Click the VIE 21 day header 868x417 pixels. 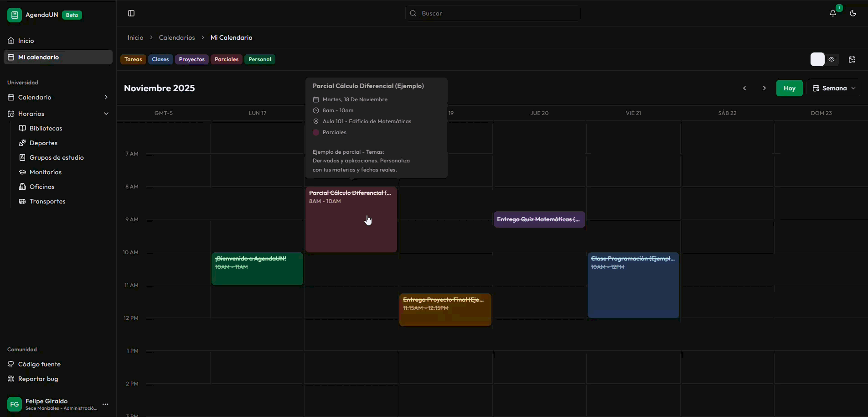[x=633, y=113]
